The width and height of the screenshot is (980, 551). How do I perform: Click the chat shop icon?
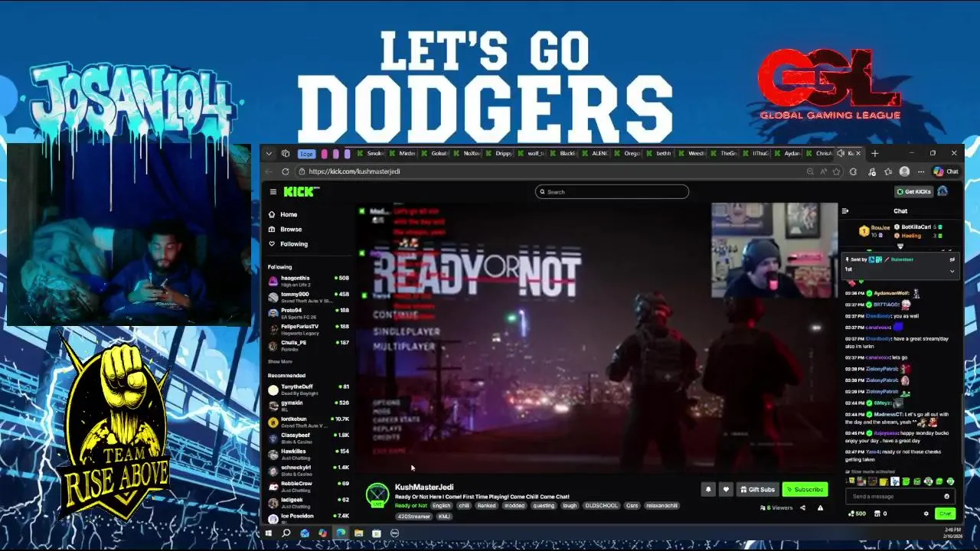877,514
